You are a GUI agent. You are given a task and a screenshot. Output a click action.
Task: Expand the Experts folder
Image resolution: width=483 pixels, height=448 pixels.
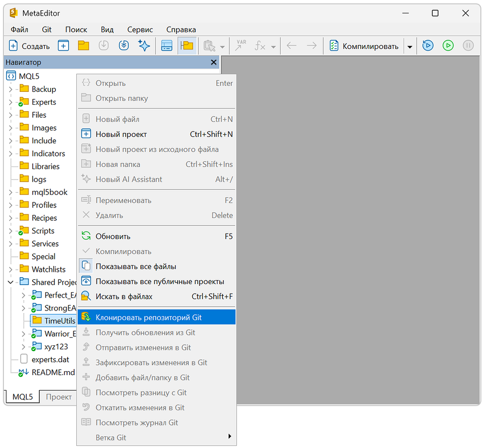click(x=11, y=103)
